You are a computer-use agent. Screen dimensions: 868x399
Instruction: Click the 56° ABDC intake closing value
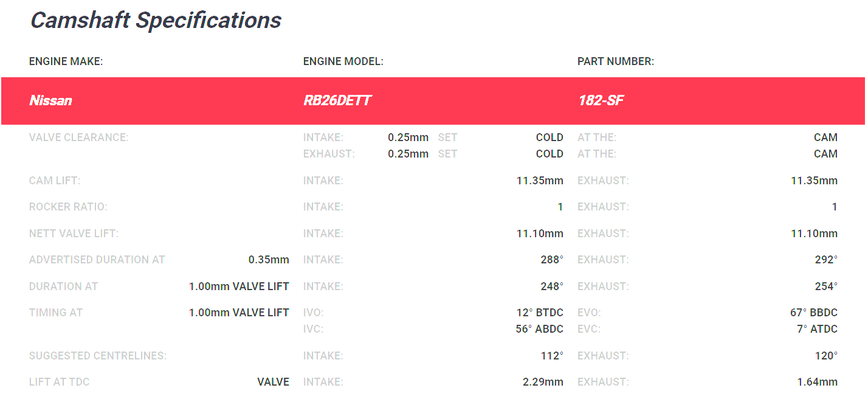point(539,329)
